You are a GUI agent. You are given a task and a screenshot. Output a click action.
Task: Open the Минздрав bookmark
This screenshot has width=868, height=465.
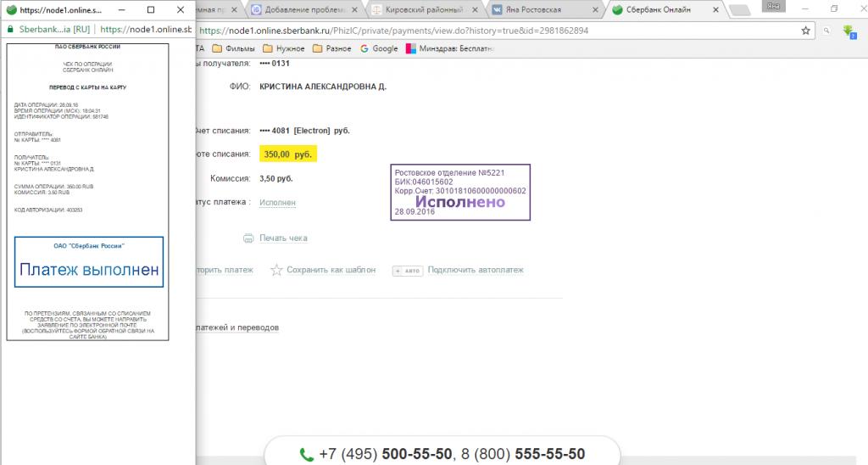[449, 48]
